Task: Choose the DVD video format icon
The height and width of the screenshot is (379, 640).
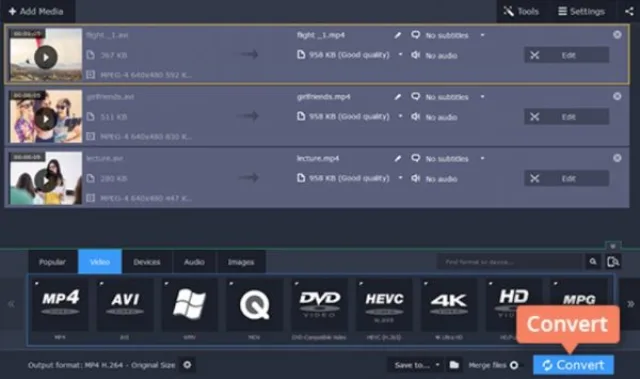Action: coord(319,305)
